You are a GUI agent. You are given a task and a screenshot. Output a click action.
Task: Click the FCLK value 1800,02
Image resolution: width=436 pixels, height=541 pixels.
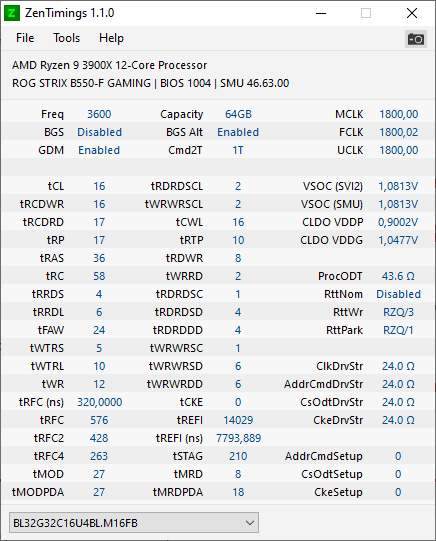tap(399, 132)
